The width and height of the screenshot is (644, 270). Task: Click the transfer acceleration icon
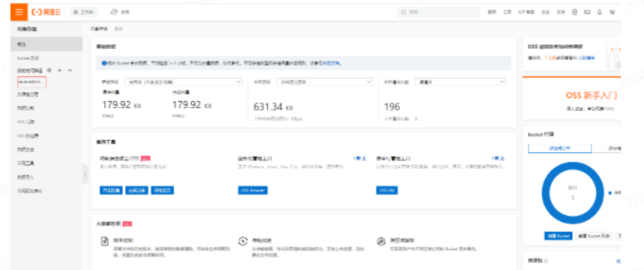[243, 241]
